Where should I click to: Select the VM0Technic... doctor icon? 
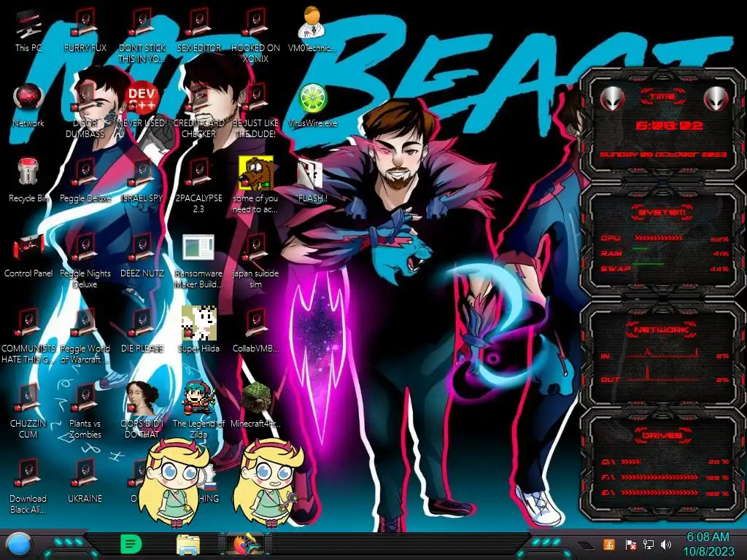point(312,29)
